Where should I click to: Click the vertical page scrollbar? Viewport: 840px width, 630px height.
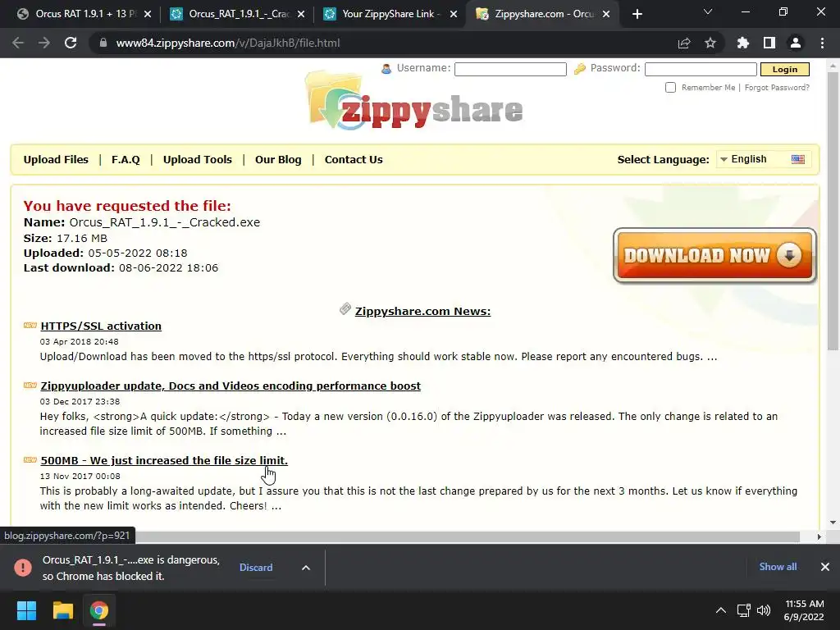click(833, 212)
